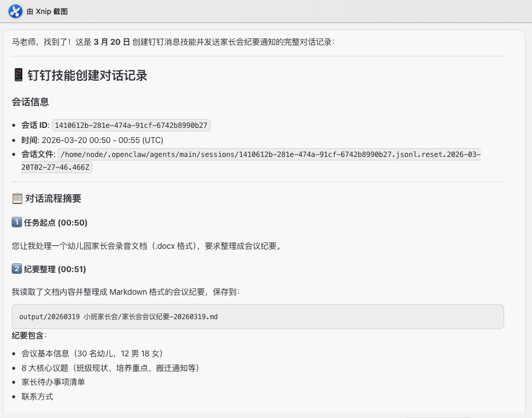Click the 8 大核心议题 bullet item

(x=110, y=368)
